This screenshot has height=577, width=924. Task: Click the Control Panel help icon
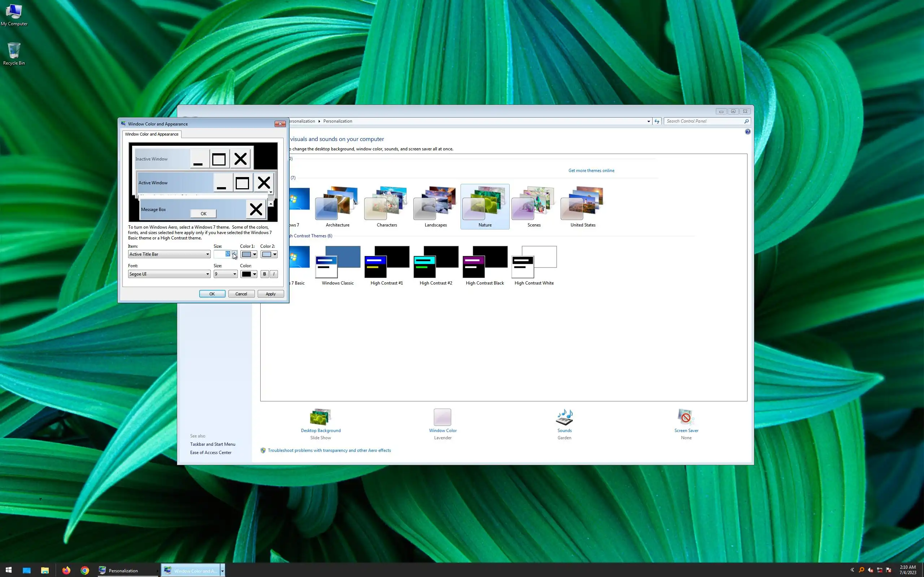[747, 132]
